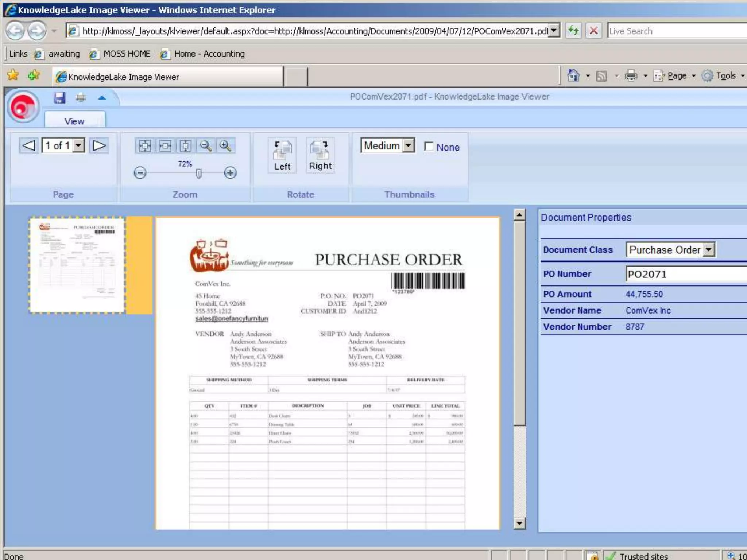
Task: Open the 1 of 1 page dropdown
Action: pyautogui.click(x=78, y=146)
